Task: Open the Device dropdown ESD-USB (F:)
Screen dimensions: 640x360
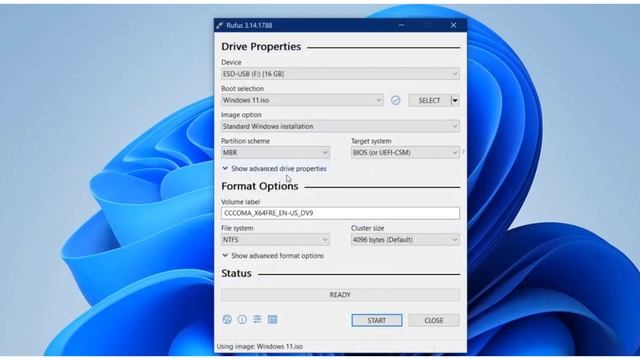Action: (x=340, y=74)
